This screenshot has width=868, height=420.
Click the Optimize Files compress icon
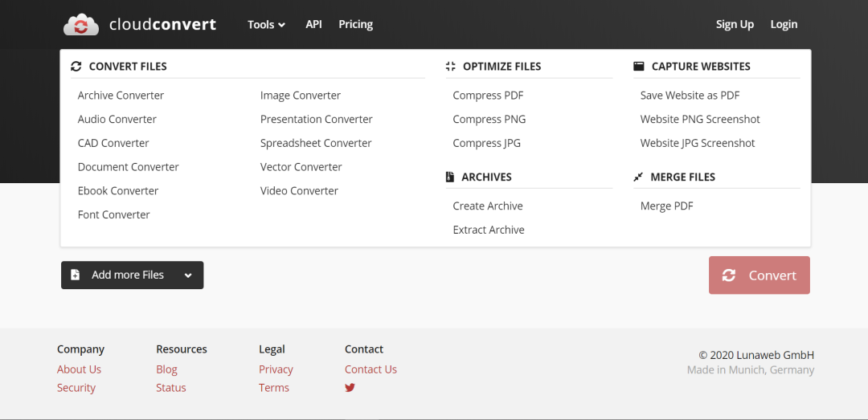[x=451, y=67]
